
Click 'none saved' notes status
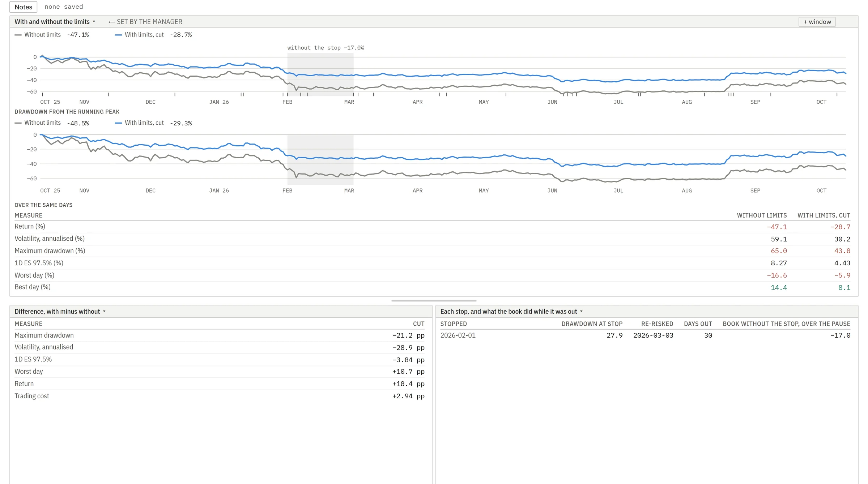[64, 7]
